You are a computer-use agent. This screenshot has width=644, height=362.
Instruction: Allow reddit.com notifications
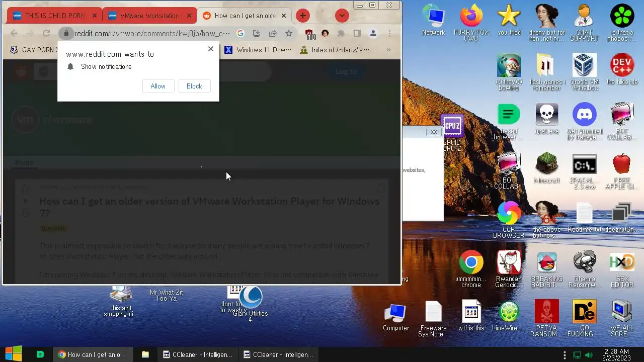click(158, 86)
